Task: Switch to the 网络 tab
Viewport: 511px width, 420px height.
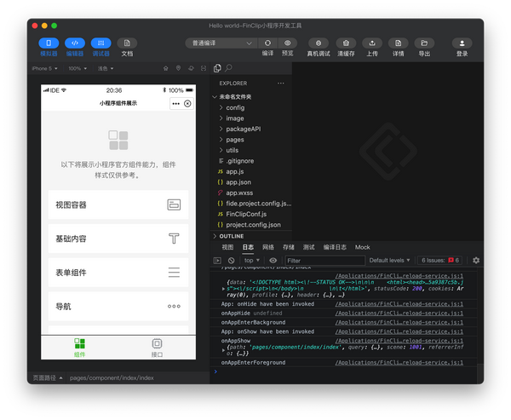Action: tap(268, 247)
